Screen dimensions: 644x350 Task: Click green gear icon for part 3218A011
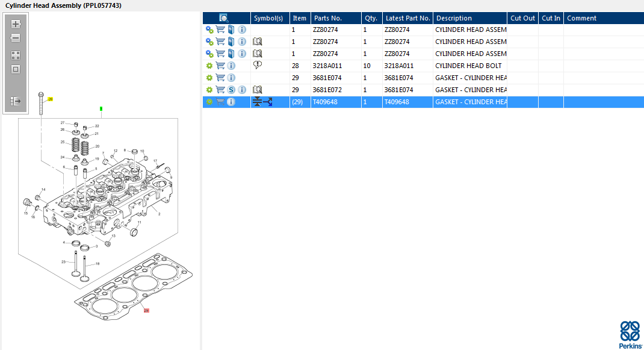(209, 66)
